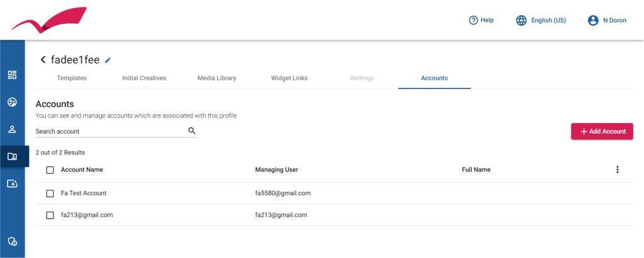The image size is (644, 258).
Task: Click the palette icon in sidebar
Action: click(x=12, y=102)
